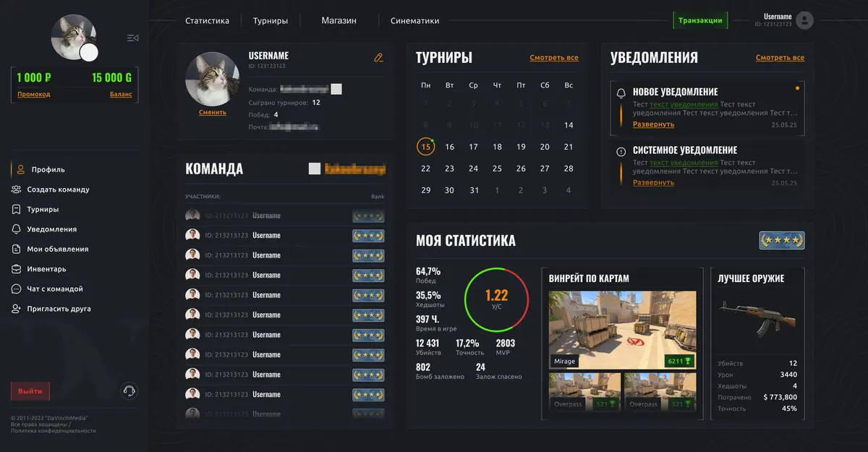Open the Промокод link
The height and width of the screenshot is (452, 868).
pos(34,94)
